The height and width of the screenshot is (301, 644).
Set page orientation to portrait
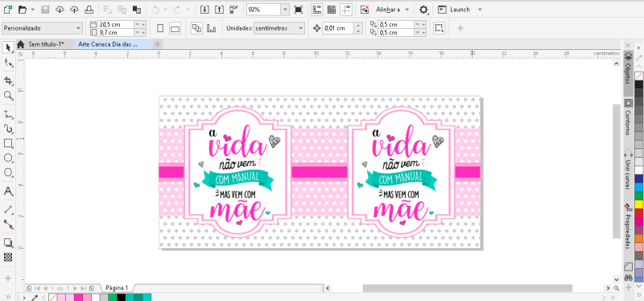160,28
